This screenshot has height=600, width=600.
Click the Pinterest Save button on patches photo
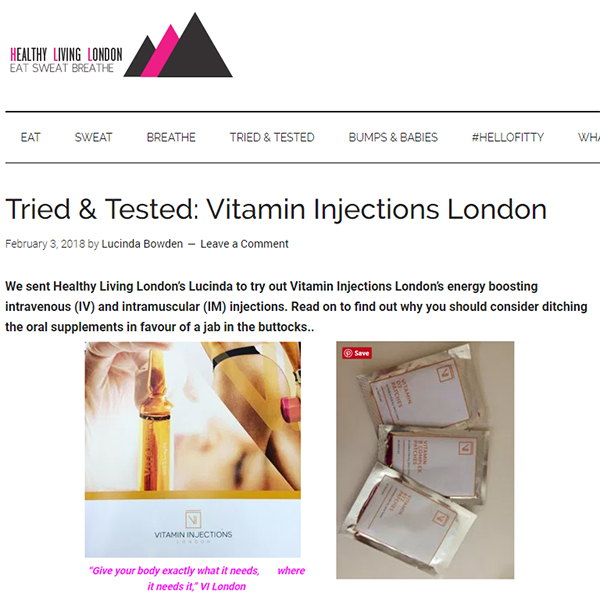357,353
